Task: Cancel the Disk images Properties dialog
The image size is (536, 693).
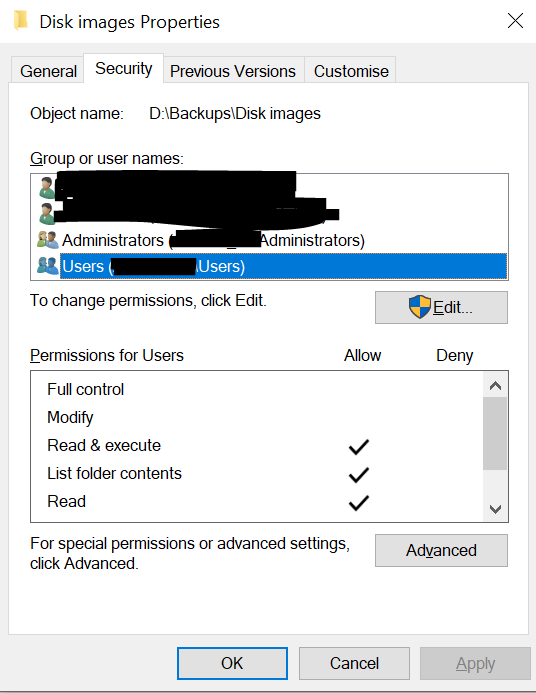Action: pos(354,663)
